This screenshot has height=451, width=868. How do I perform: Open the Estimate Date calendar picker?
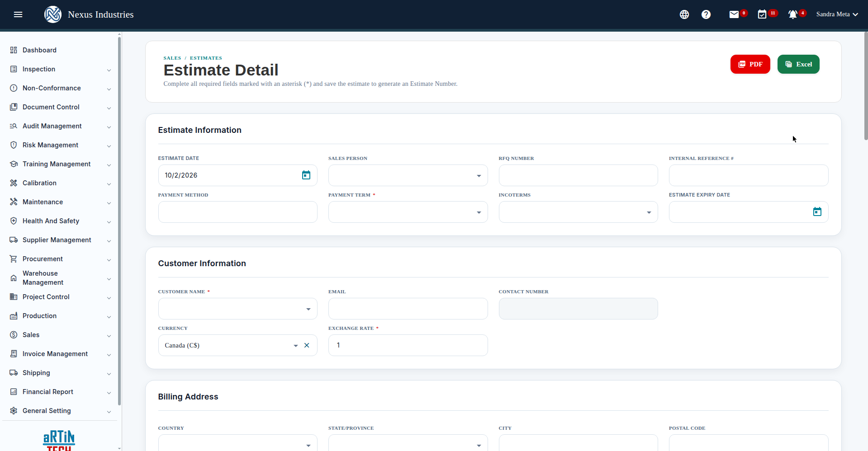(x=306, y=175)
